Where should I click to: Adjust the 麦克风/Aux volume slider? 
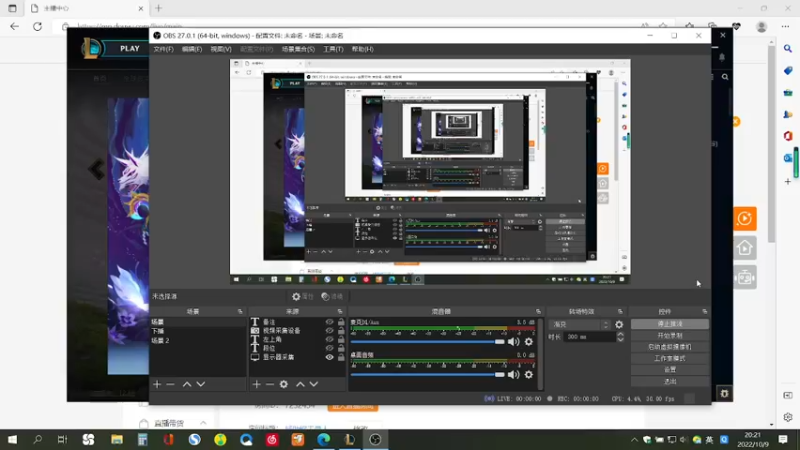click(x=428, y=342)
